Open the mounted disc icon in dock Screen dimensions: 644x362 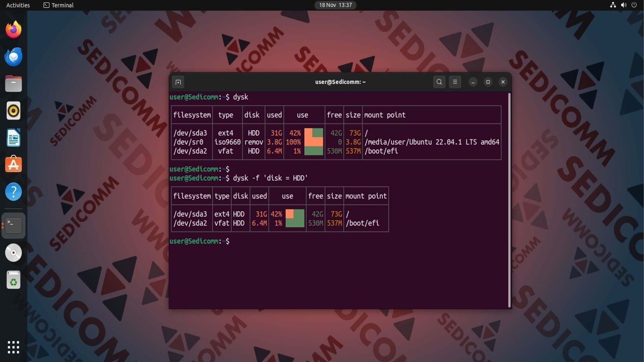(x=13, y=253)
